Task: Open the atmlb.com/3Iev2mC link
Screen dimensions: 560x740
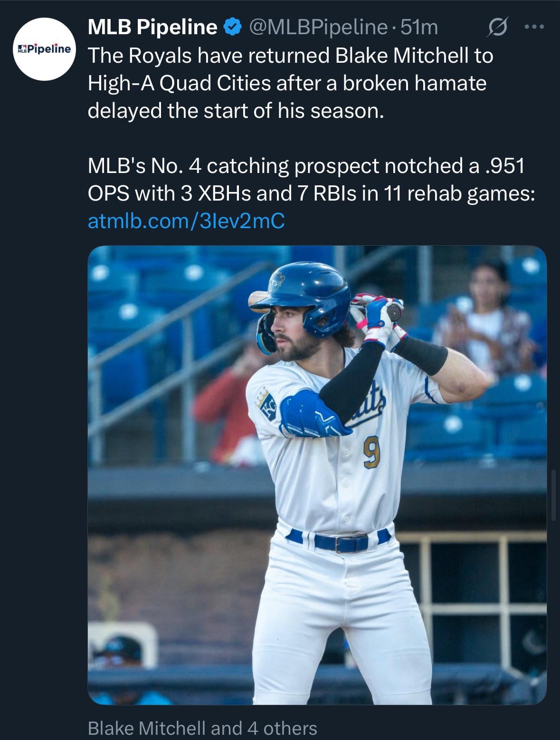Action: (186, 221)
